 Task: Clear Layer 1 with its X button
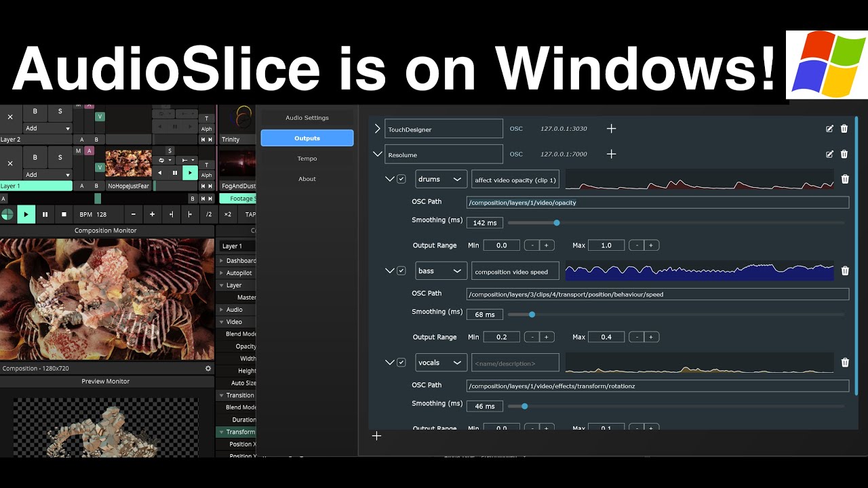coord(10,163)
